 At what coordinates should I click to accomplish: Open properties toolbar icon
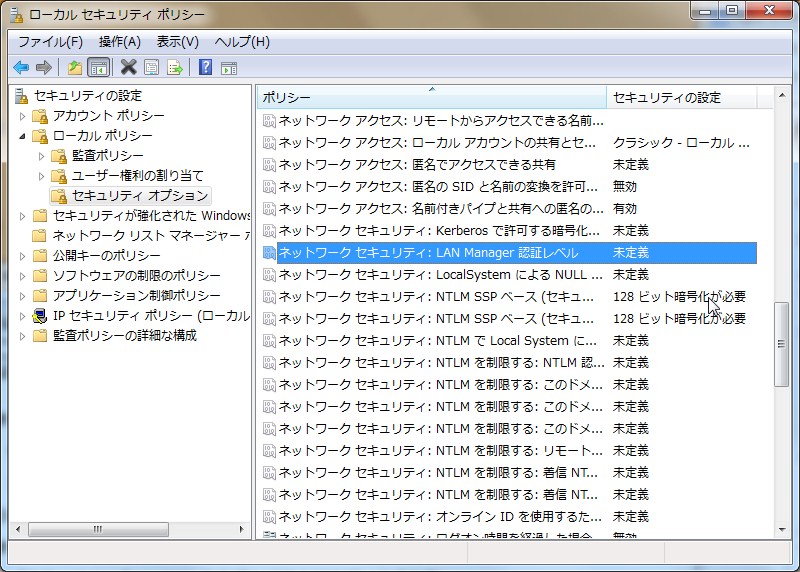152,67
